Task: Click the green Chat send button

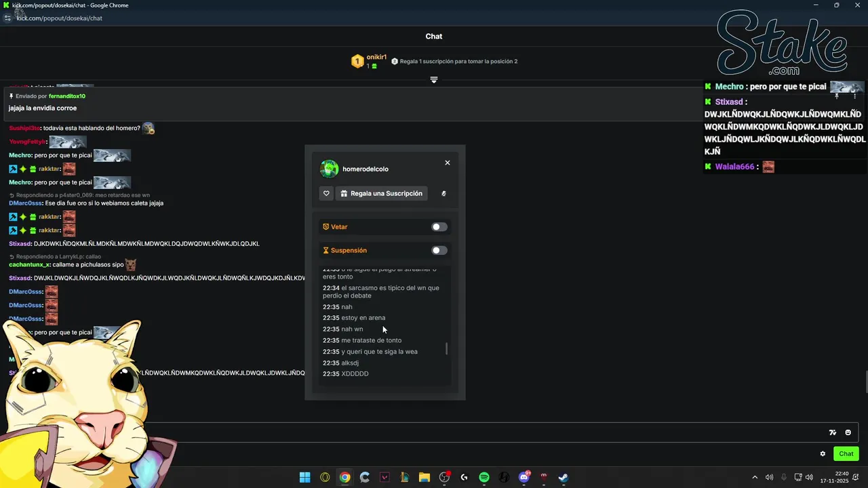Action: pyautogui.click(x=846, y=454)
